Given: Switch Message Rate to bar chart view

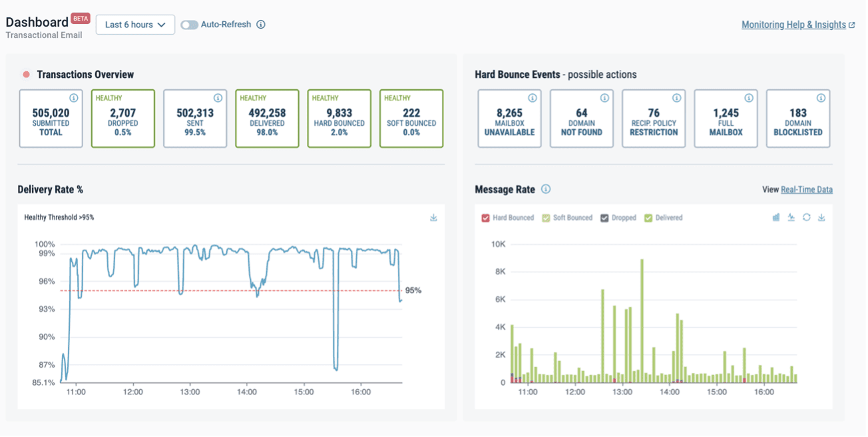Looking at the screenshot, I should click(x=776, y=217).
